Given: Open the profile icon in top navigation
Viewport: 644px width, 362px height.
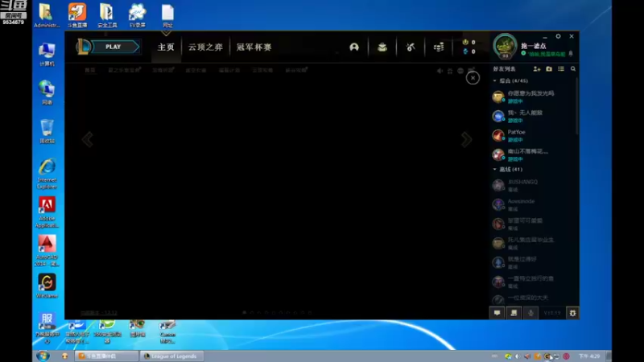Looking at the screenshot, I should point(354,47).
